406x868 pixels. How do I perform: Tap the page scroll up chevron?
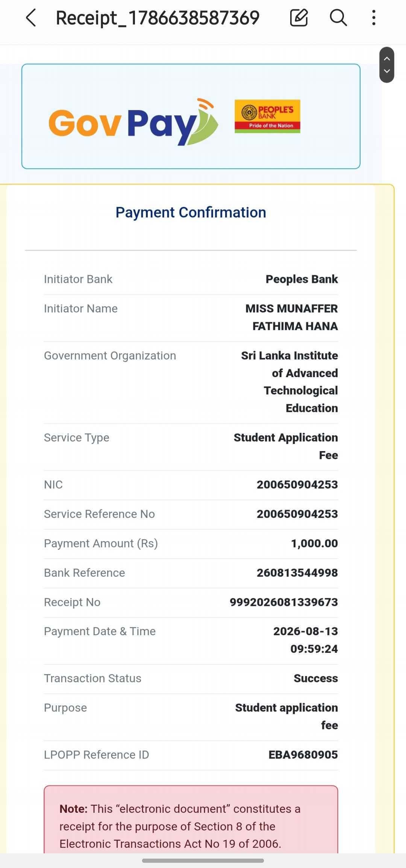click(x=387, y=59)
